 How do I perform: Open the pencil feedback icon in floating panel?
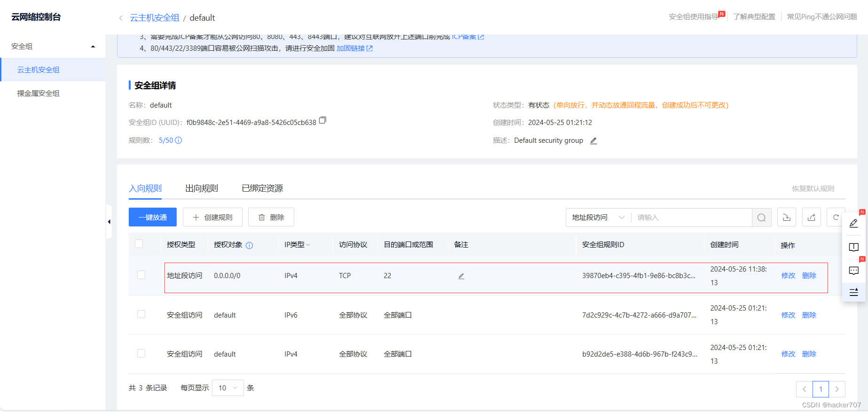tap(854, 224)
